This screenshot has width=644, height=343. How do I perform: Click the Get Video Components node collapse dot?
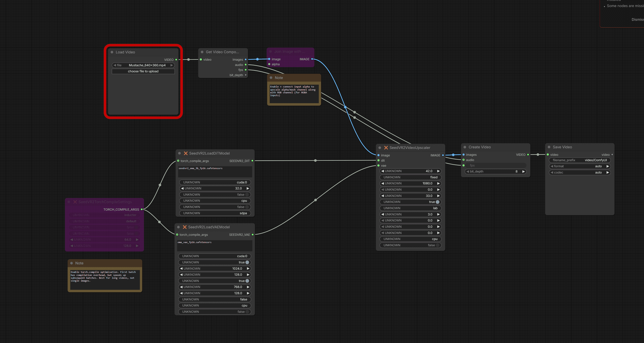(x=202, y=52)
